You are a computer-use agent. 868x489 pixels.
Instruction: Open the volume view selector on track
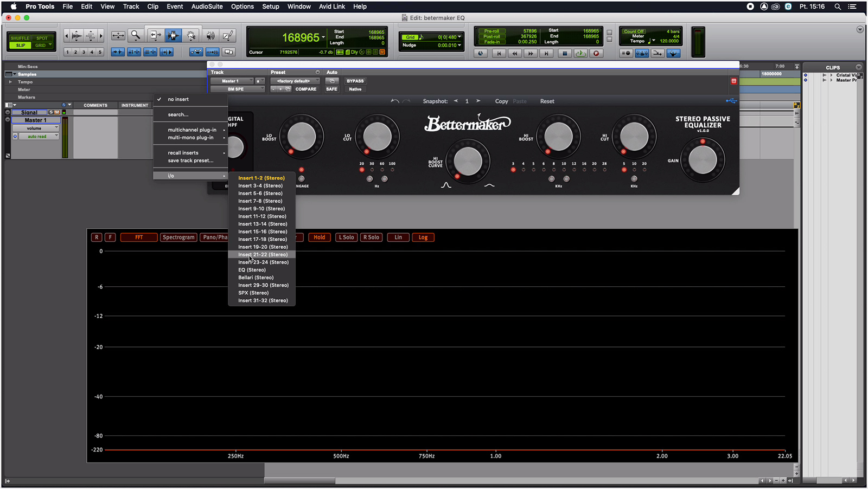35,128
